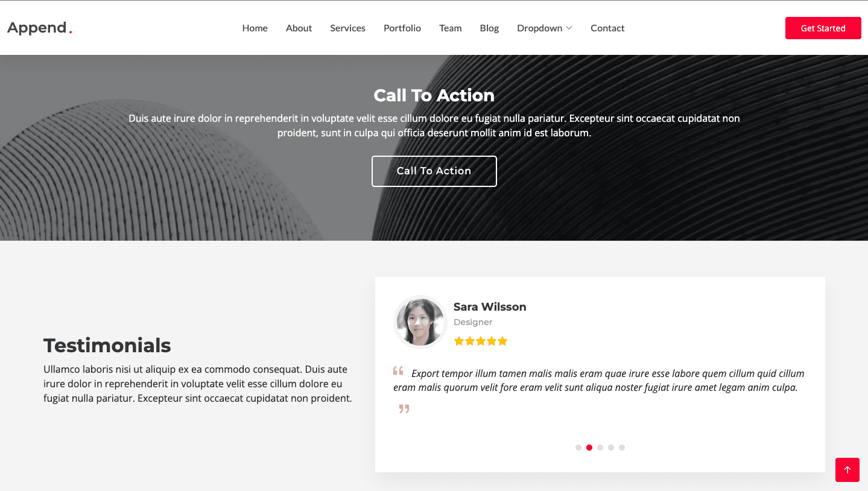Screen dimensions: 868x491
Task: Switch to the third testimonial dot
Action: [600, 448]
